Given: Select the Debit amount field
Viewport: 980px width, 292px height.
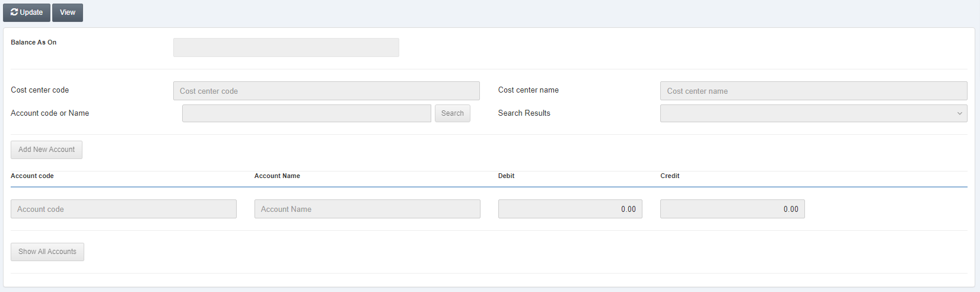Looking at the screenshot, I should tap(570, 209).
